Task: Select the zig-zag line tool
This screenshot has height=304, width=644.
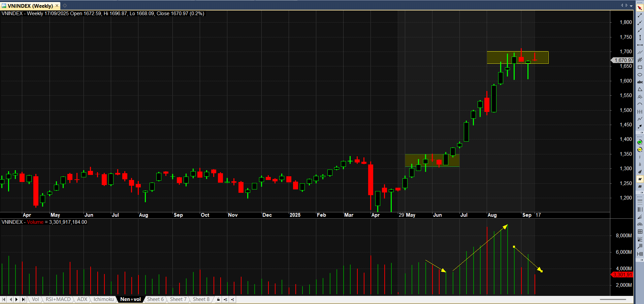Action: [x=640, y=119]
